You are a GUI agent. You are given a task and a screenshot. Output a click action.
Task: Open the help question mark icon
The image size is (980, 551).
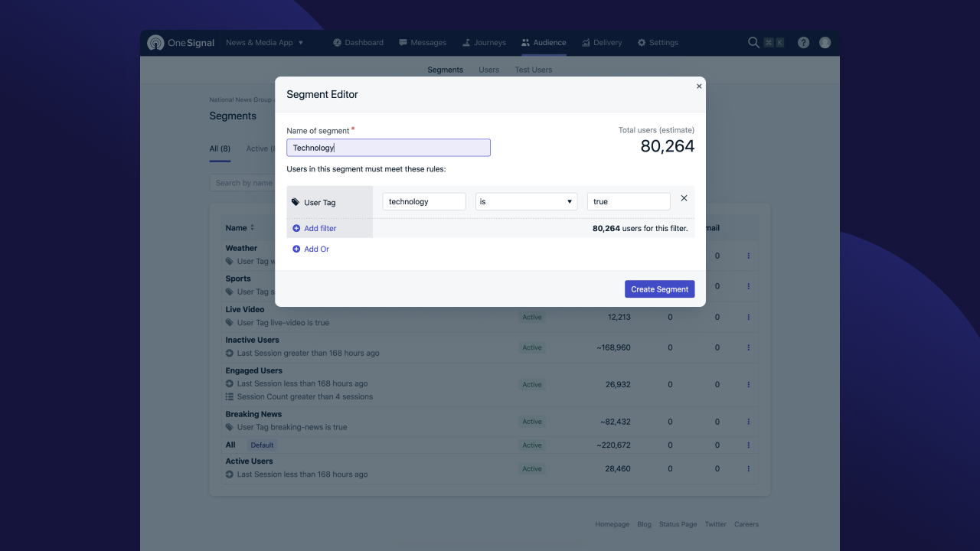coord(803,43)
